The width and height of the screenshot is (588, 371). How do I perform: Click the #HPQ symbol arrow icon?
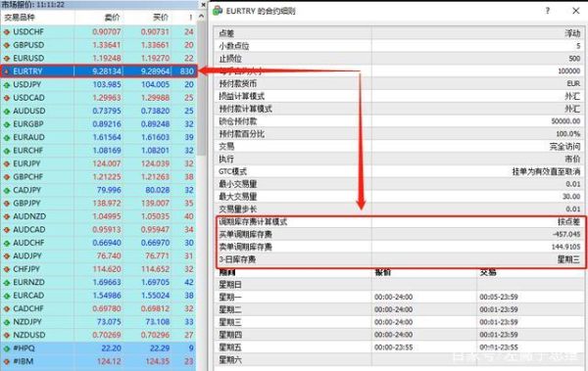pos(7,348)
